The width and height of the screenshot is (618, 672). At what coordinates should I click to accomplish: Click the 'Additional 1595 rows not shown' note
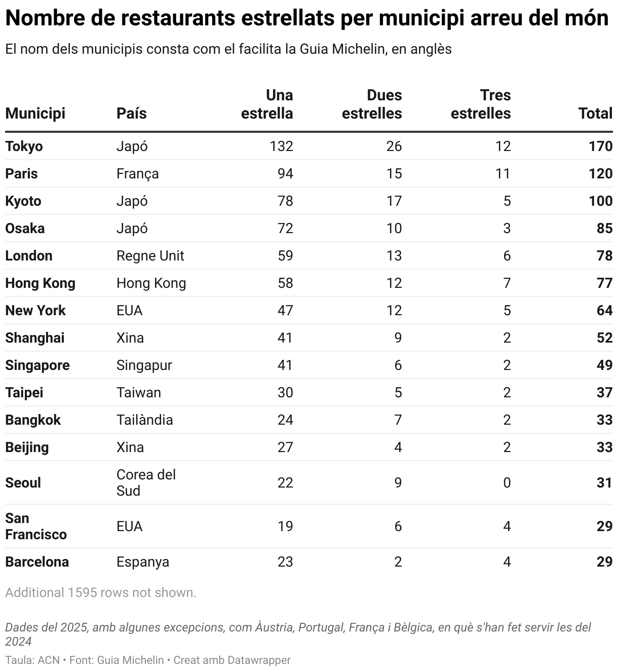click(x=101, y=592)
